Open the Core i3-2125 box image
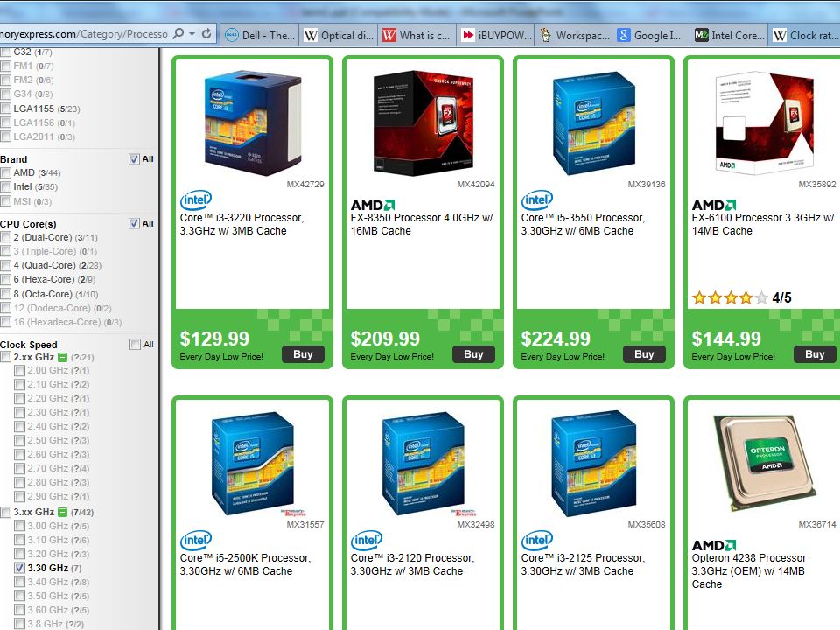 [x=593, y=464]
